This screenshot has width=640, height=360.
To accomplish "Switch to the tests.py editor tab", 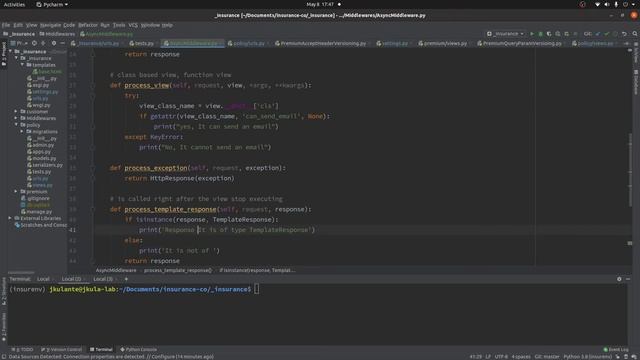I will point(144,43).
